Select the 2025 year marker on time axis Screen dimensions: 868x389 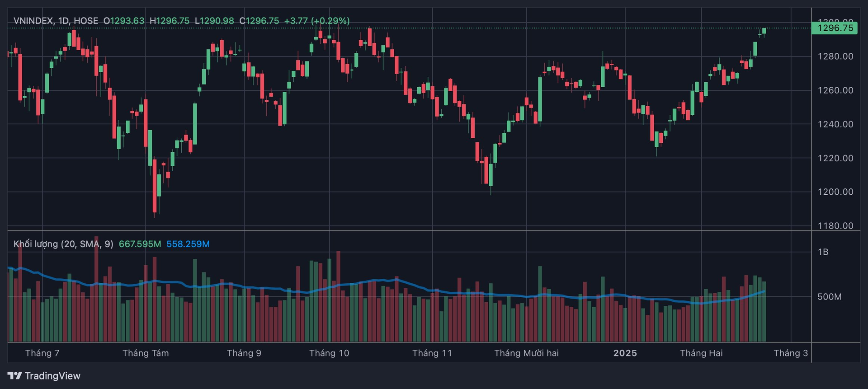[625, 353]
